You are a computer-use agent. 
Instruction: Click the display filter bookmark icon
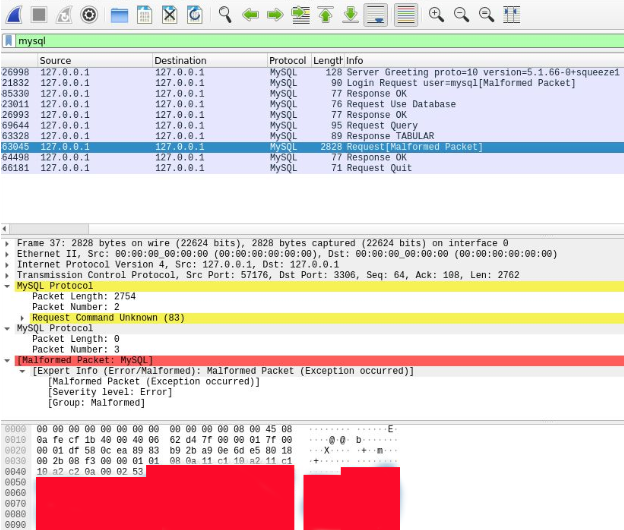click(9, 41)
